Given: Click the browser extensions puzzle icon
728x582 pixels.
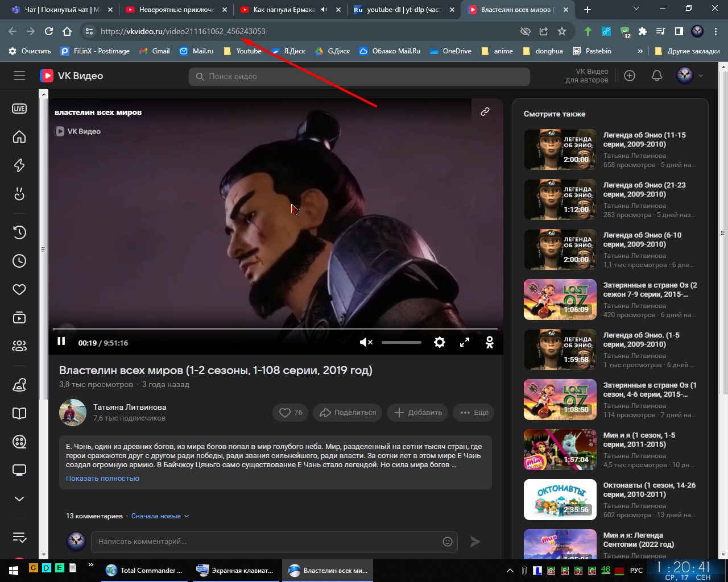Looking at the screenshot, I should click(643, 31).
